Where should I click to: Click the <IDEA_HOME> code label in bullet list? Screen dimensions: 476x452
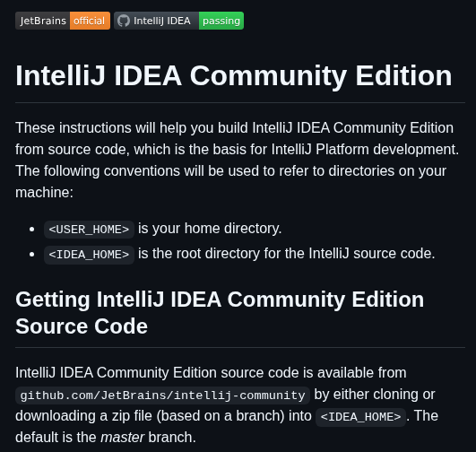[89, 255]
